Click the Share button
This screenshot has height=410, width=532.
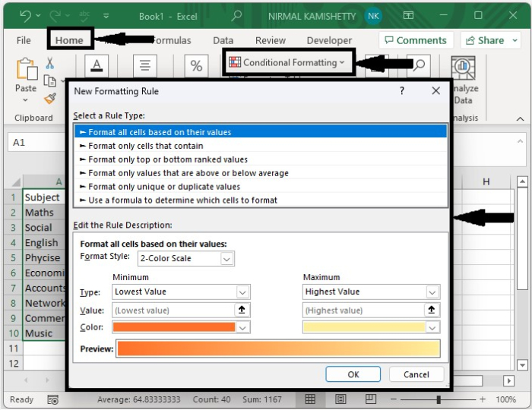click(x=485, y=40)
